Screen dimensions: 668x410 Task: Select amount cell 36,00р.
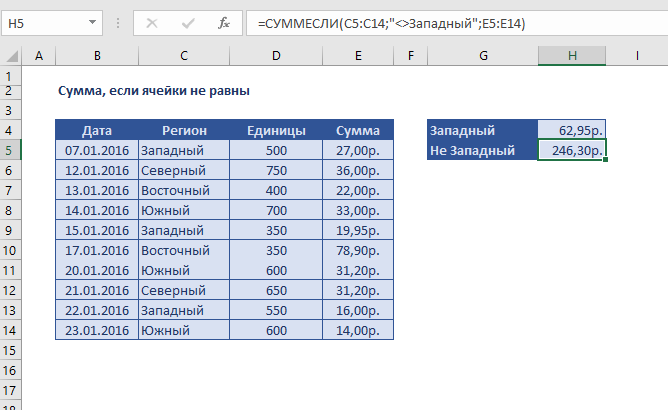[358, 170]
